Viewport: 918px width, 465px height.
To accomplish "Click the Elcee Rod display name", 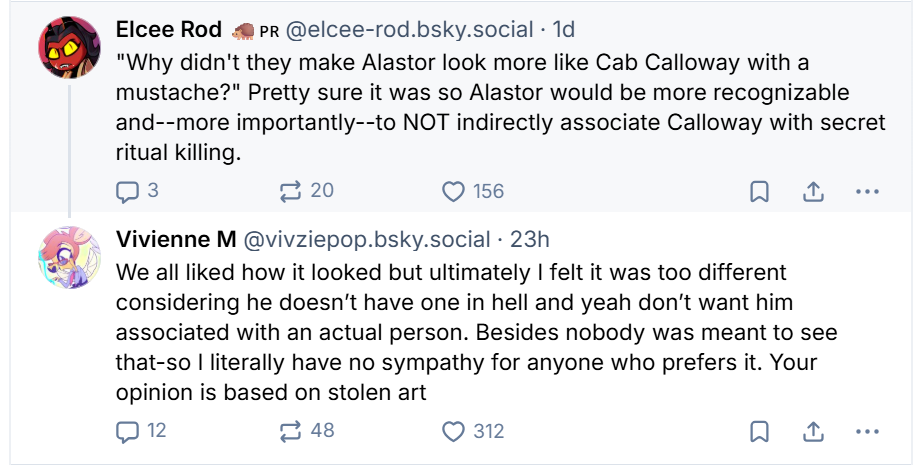I will point(169,30).
